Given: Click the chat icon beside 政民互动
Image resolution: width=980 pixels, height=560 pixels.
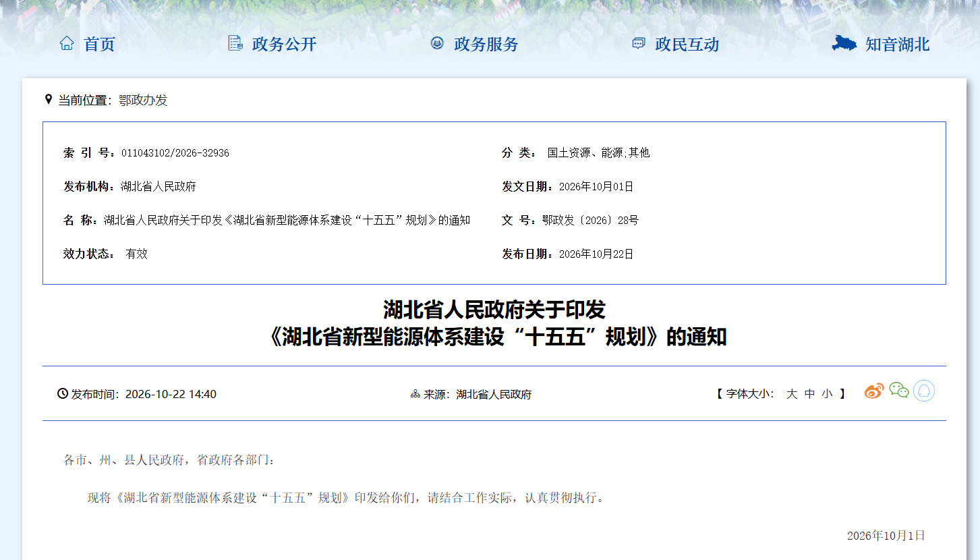Looking at the screenshot, I should (x=638, y=44).
